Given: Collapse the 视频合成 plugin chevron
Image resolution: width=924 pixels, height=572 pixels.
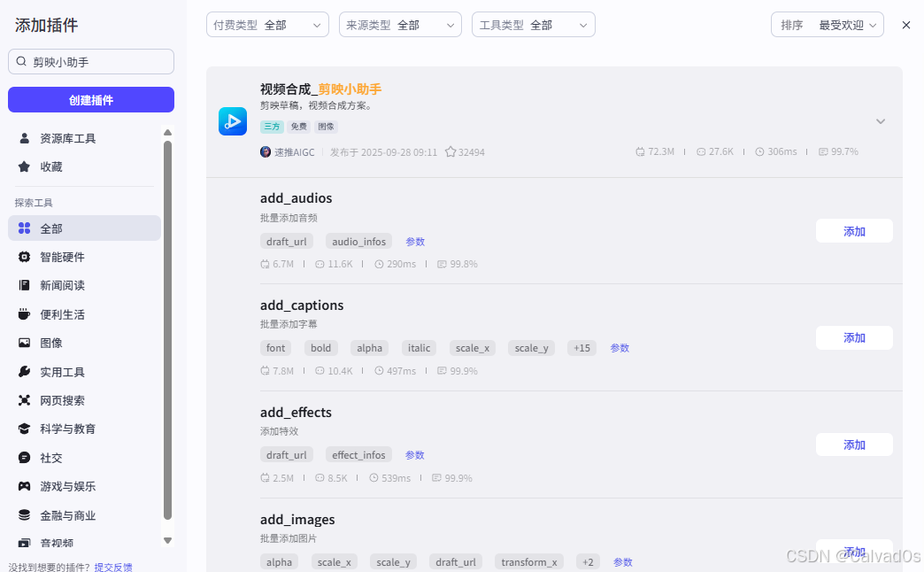Looking at the screenshot, I should (881, 121).
